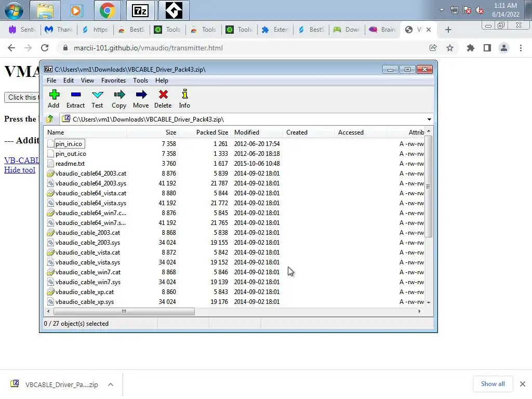Click the scroll-down arrow of file list
532x399 pixels.
429,302
